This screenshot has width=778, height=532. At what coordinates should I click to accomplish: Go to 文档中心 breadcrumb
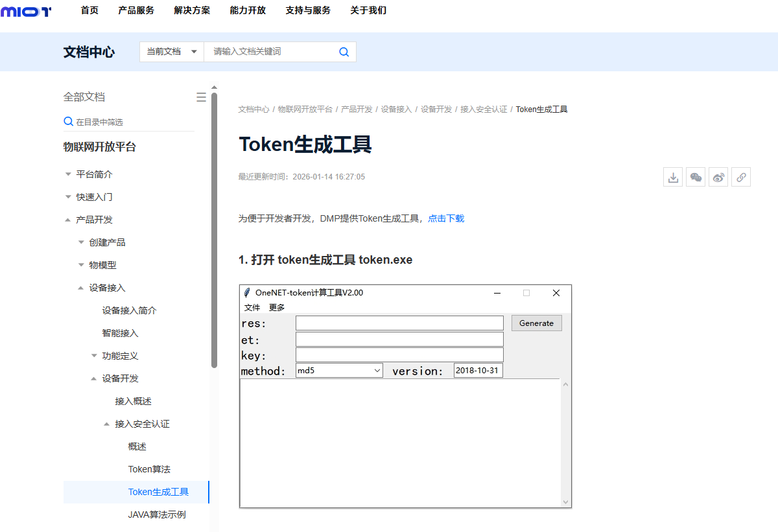coord(253,110)
